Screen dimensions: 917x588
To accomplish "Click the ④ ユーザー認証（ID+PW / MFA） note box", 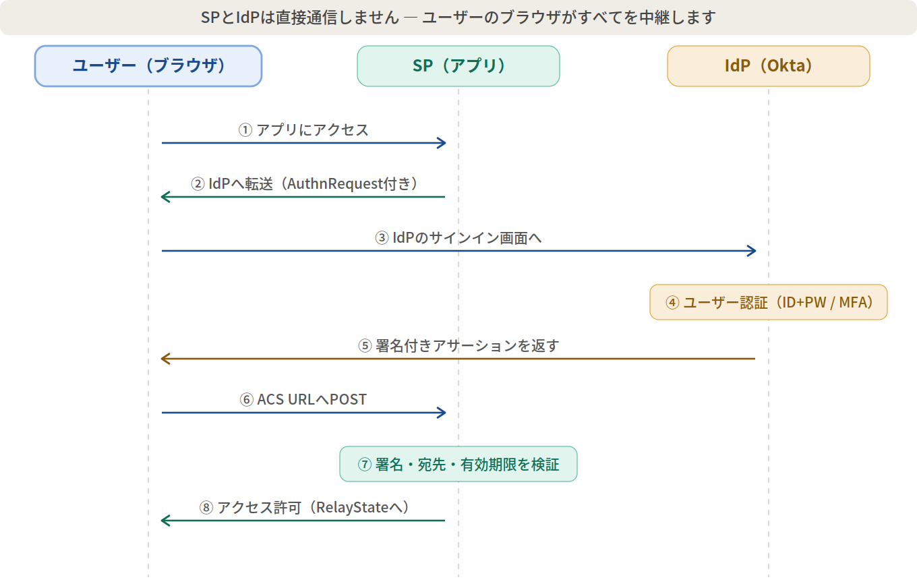I will (769, 302).
